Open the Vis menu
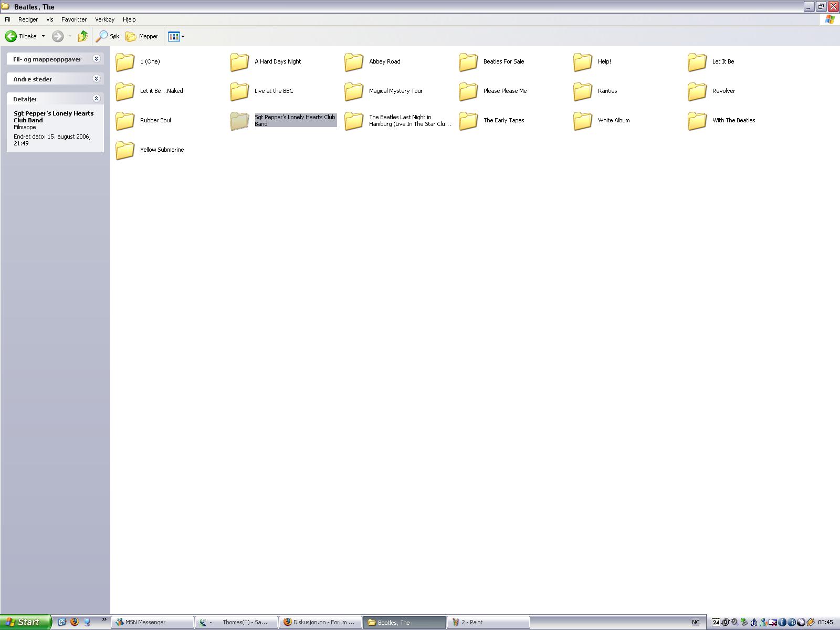 click(50, 19)
